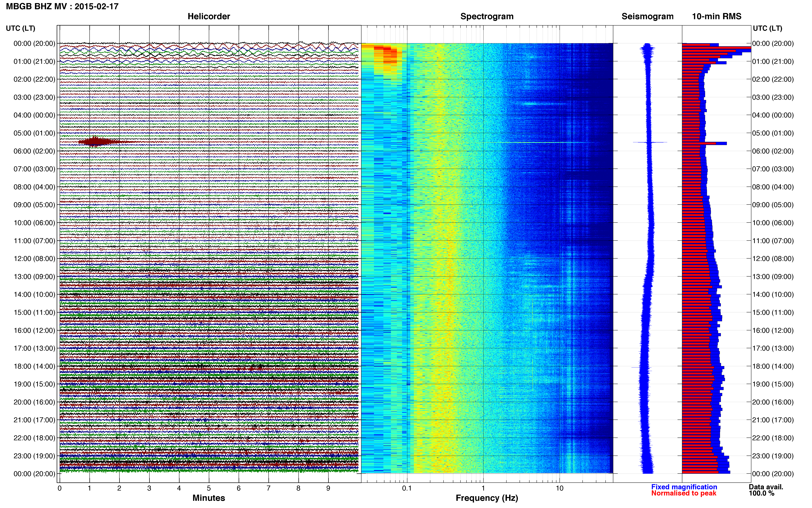
Task: Click the right 02:00 (22:00) time label
Action: [773, 79]
